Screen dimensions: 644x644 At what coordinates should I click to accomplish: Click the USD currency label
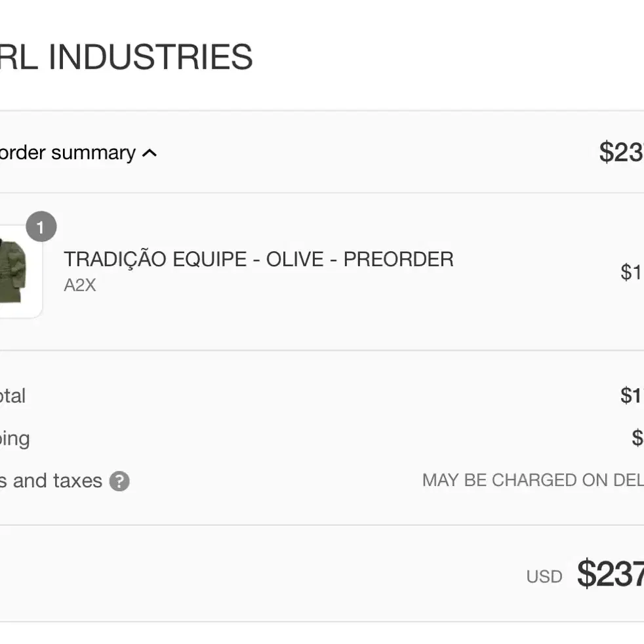pyautogui.click(x=544, y=576)
